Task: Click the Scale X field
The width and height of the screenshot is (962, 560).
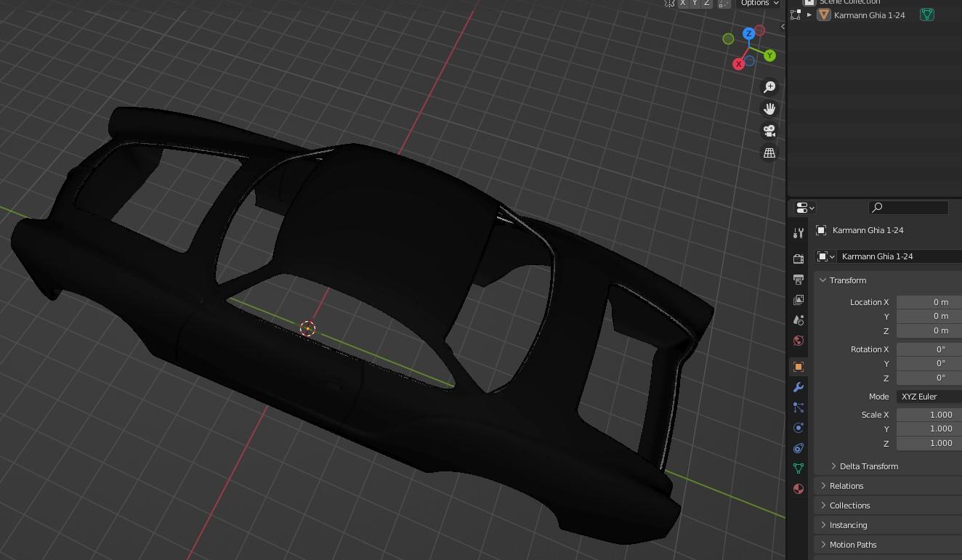Action: coord(929,415)
